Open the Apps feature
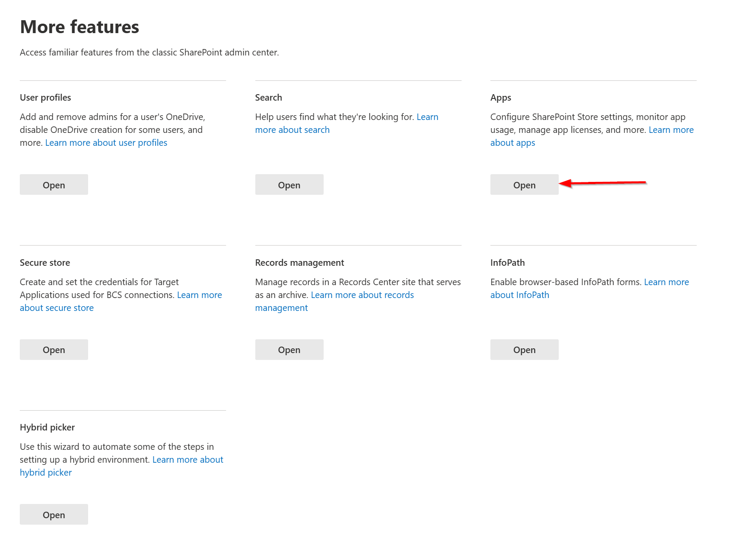The width and height of the screenshot is (756, 550). pyautogui.click(x=524, y=184)
